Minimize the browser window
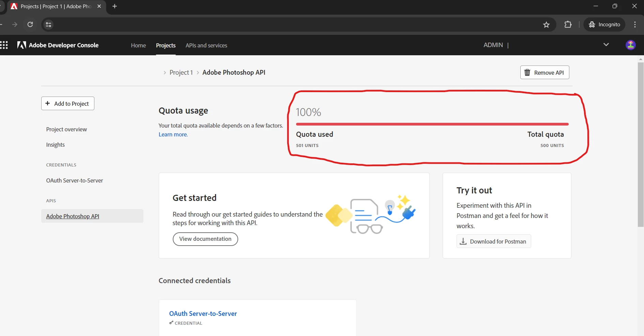This screenshot has width=644, height=336. 596,6
